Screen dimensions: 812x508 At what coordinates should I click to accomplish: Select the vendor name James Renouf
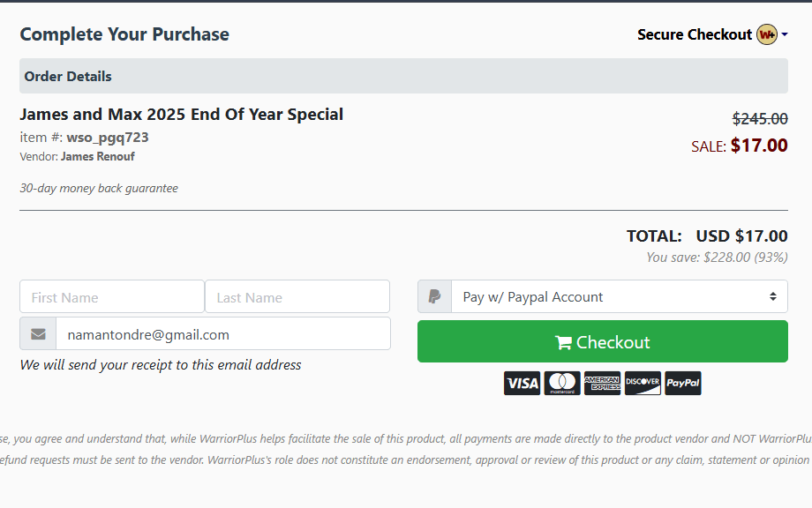[97, 156]
